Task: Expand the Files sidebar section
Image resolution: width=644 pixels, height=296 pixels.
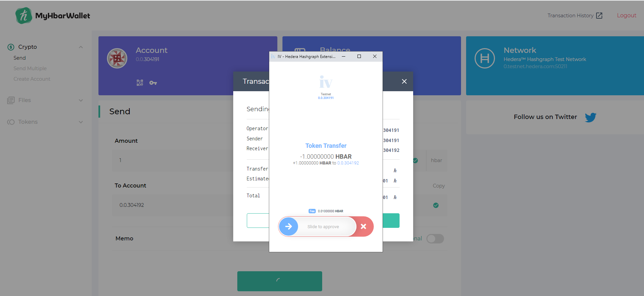Action: pos(81,100)
